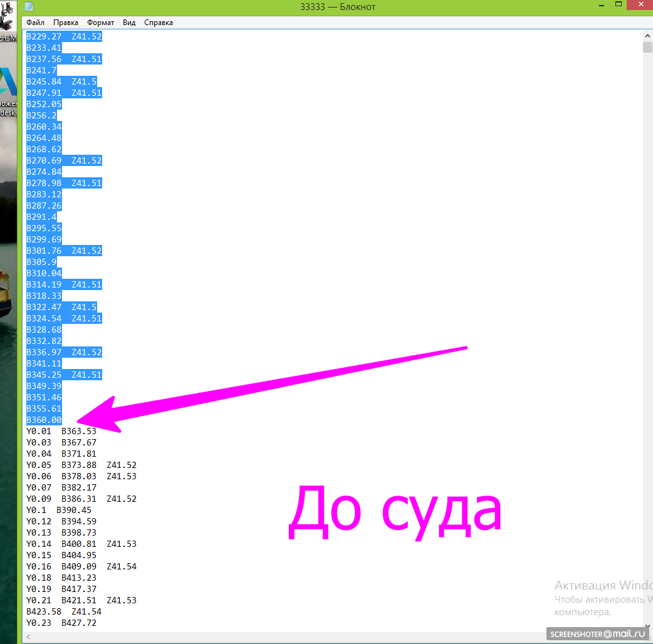Click the line B241.7

(x=41, y=70)
